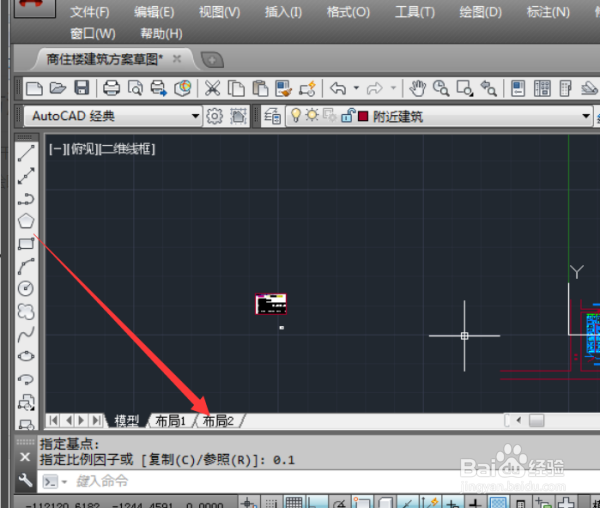Viewport: 600px width, 508px height.
Task: Click the command line input field
Action: 318,481
